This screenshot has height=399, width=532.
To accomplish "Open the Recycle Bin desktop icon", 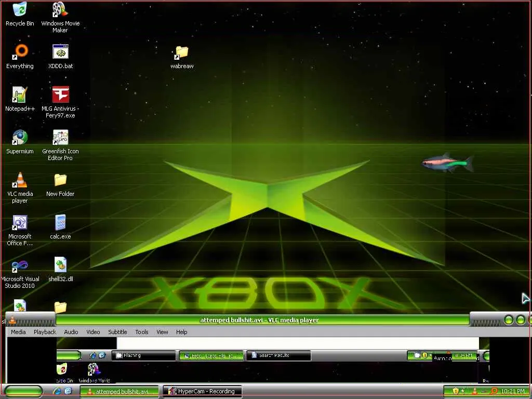I will 20,14.
